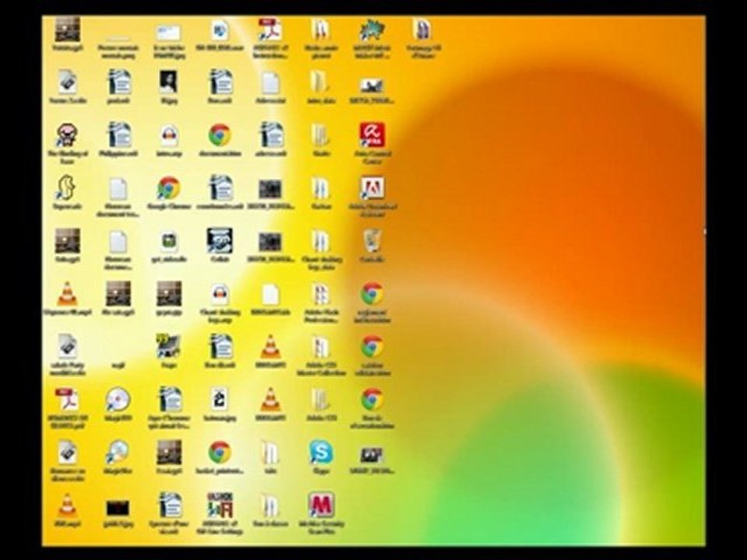Open the shortcut labeled Google Chrome
Screen dimensions: 747x560
click(x=169, y=189)
